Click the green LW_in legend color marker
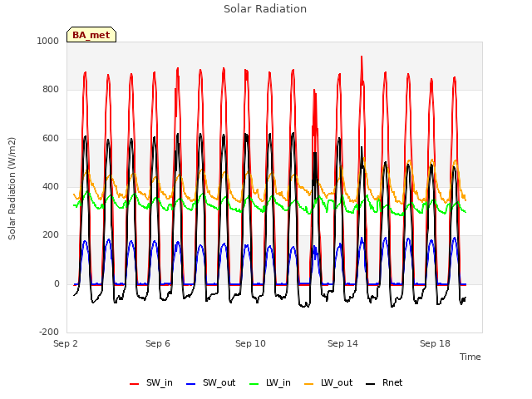The image size is (532, 399). coord(254,384)
